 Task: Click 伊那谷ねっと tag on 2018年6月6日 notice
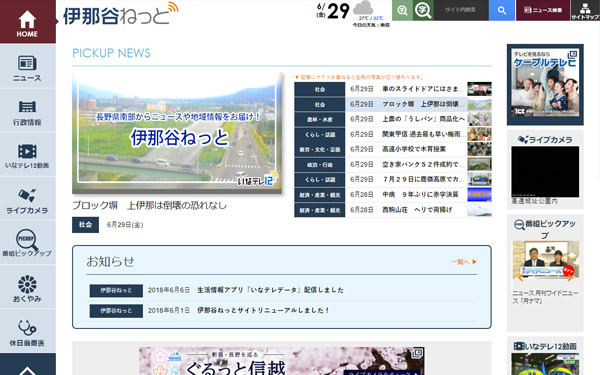(x=116, y=290)
